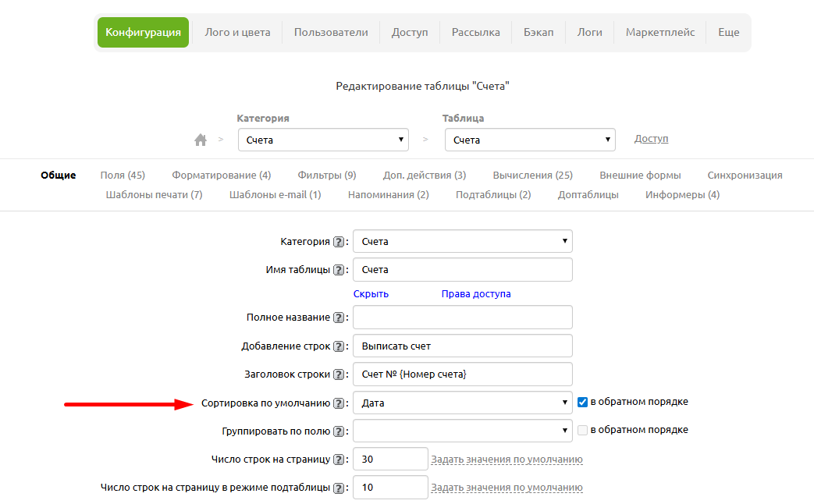Click the Полное название input field
The height and width of the screenshot is (504, 814).
(x=463, y=318)
